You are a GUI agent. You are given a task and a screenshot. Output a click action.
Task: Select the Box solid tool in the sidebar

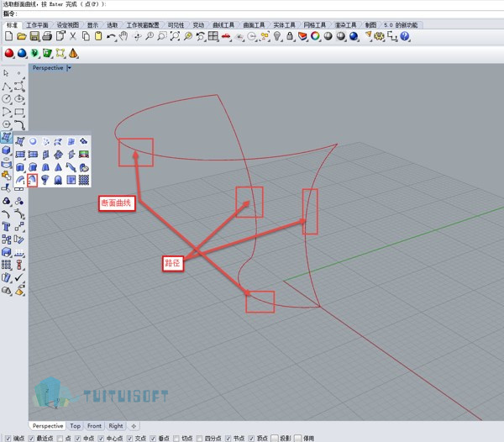point(6,150)
